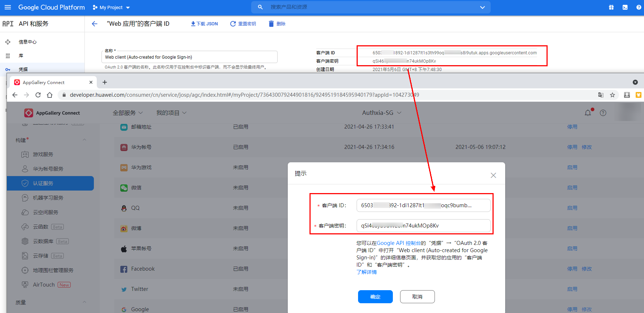This screenshot has width=644, height=313.
Task: Open the Google API 控制台 link
Action: pos(399,243)
